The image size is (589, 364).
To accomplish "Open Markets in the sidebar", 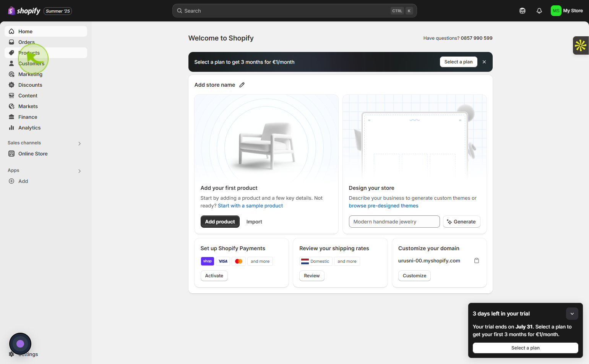I will (x=46, y=106).
